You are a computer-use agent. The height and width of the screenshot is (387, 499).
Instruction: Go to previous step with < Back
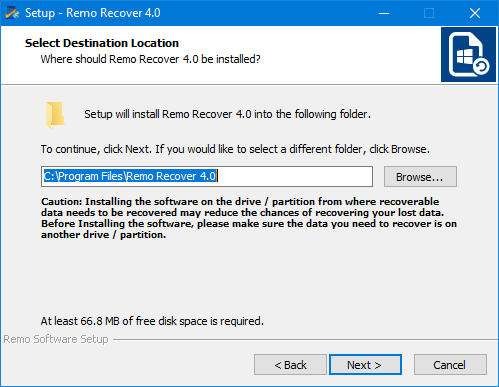290,365
